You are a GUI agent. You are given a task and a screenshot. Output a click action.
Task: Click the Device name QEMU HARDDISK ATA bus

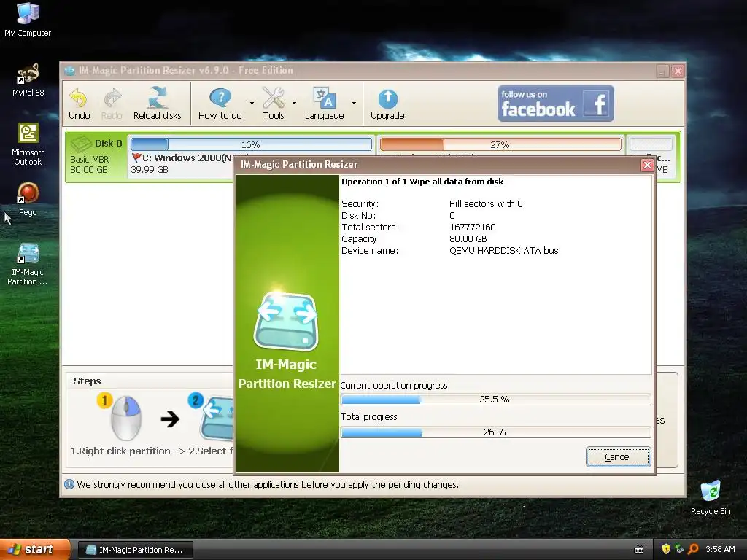coord(503,251)
